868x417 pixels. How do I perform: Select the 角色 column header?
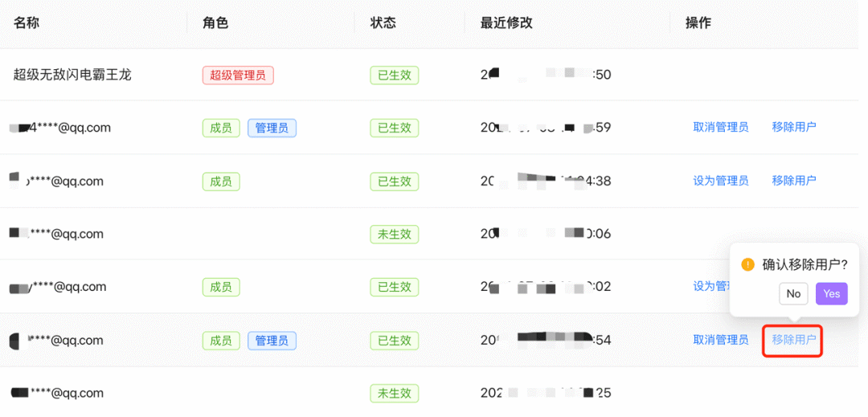215,22
